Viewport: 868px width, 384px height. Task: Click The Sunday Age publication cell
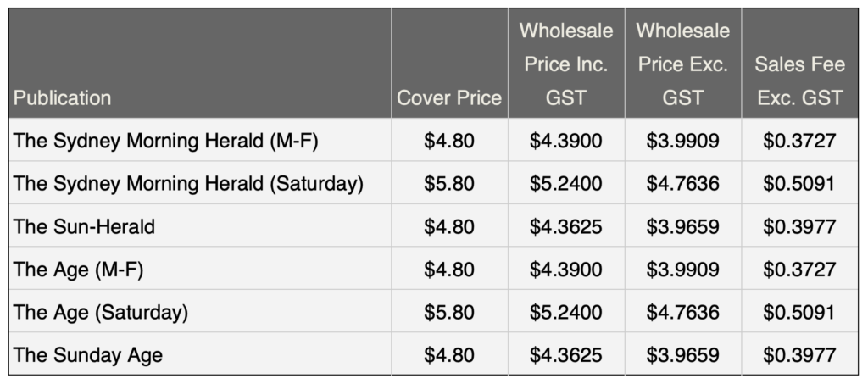pos(88,355)
